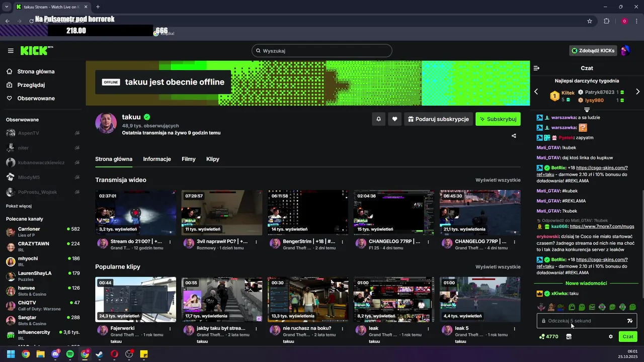Open the 7more7.com/mugs link in chat
This screenshot has width=644, height=362.
pos(602,226)
